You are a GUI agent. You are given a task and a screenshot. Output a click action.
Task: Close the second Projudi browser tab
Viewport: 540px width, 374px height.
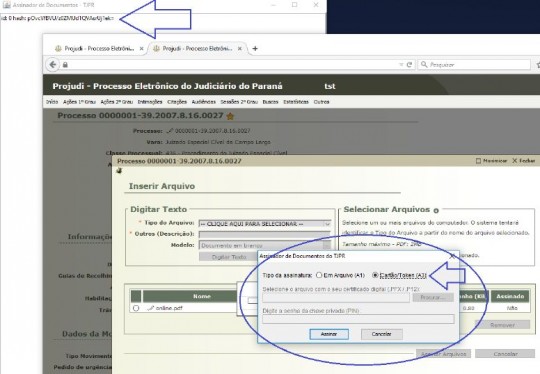coord(240,49)
